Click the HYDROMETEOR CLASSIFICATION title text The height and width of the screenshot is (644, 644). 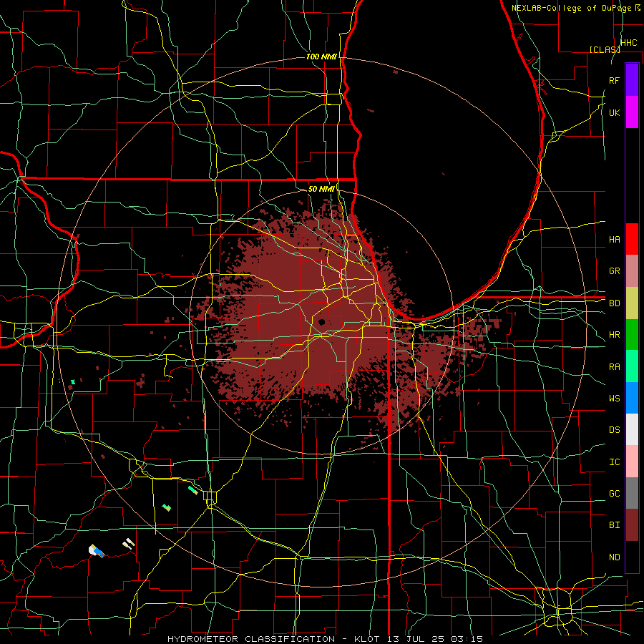pyautogui.click(x=251, y=639)
